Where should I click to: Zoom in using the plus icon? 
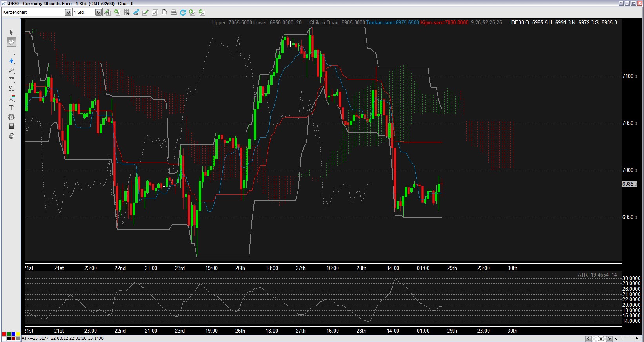click(x=624, y=338)
